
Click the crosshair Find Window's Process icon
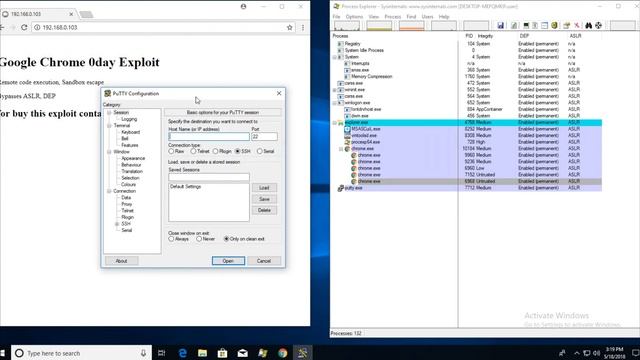pos(598,25)
